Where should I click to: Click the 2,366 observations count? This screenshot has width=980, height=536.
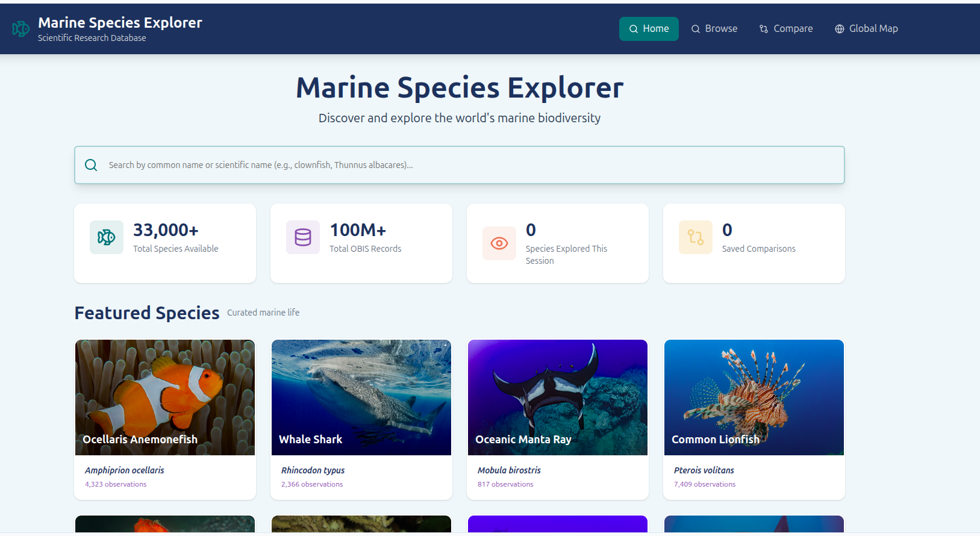[312, 484]
